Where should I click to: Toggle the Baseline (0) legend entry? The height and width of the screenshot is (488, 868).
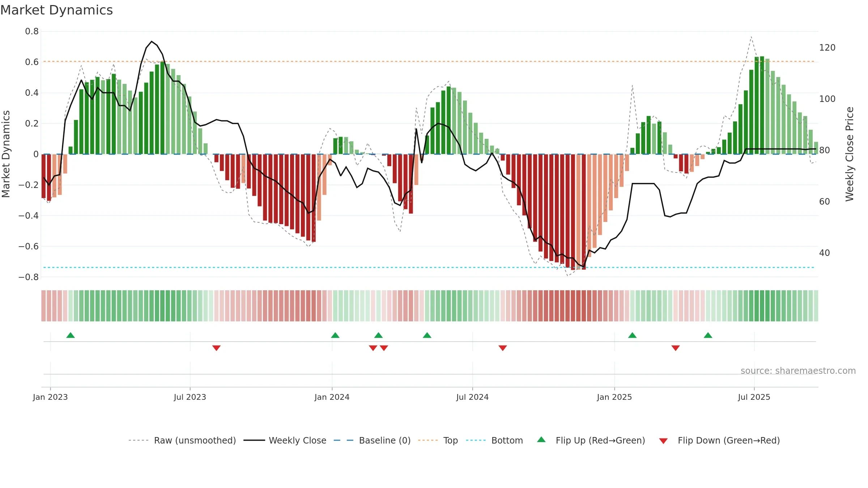click(372, 440)
